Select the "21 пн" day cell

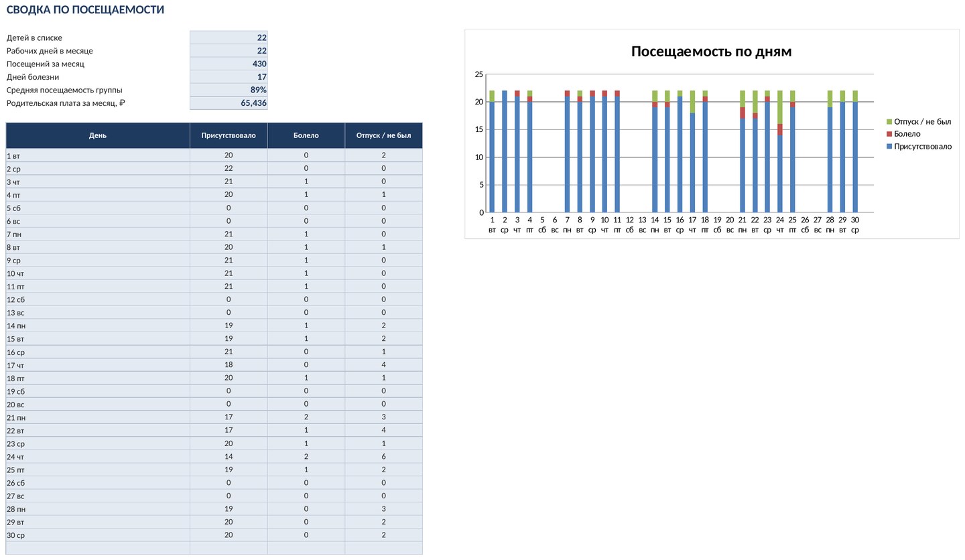tap(98, 417)
